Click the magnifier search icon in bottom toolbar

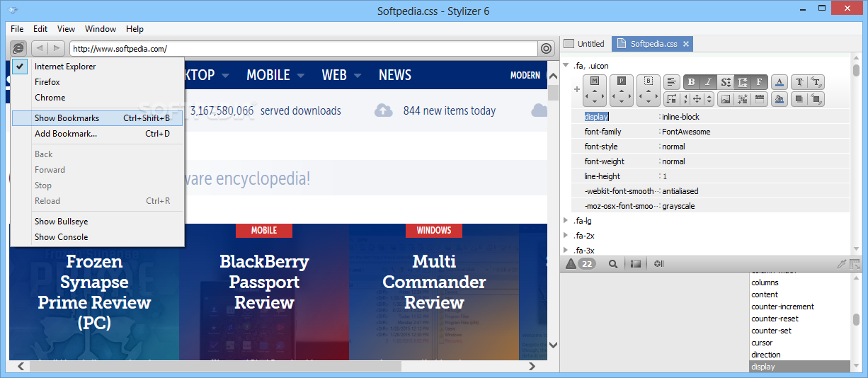(613, 264)
